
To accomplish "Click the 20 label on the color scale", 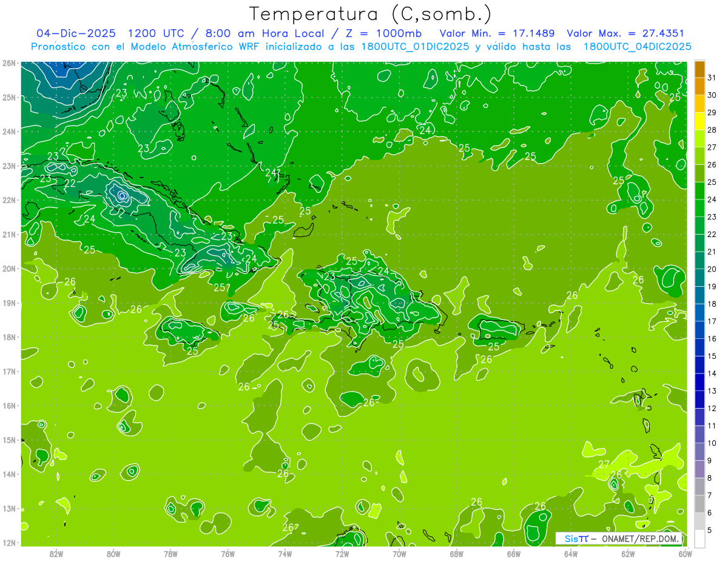I will point(712,269).
